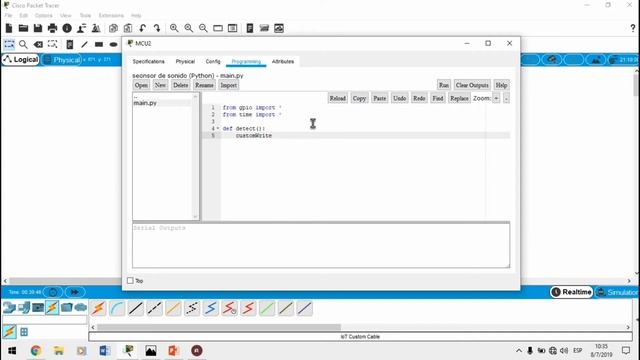The image size is (640, 360).
Task: Click the Reload button
Action: [338, 98]
